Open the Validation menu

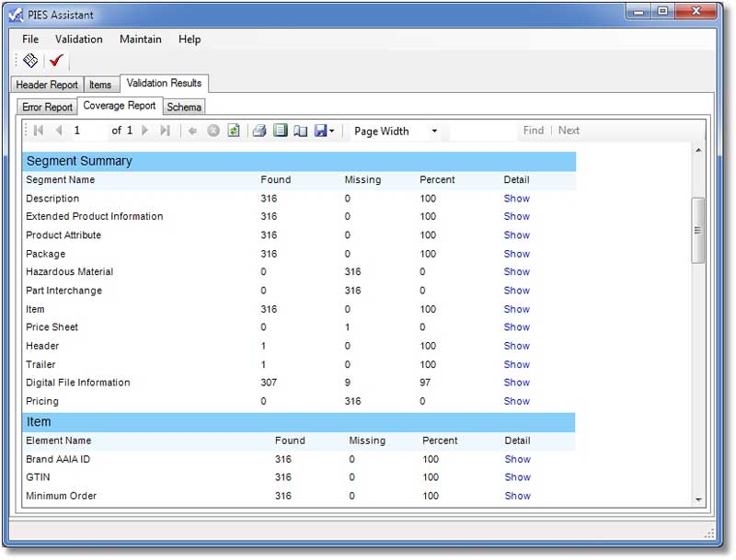pyautogui.click(x=78, y=40)
